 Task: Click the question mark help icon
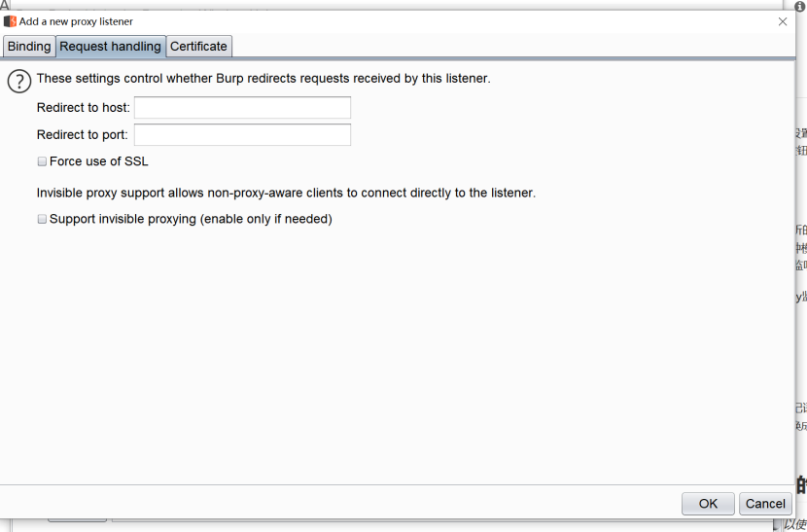pyautogui.click(x=19, y=82)
